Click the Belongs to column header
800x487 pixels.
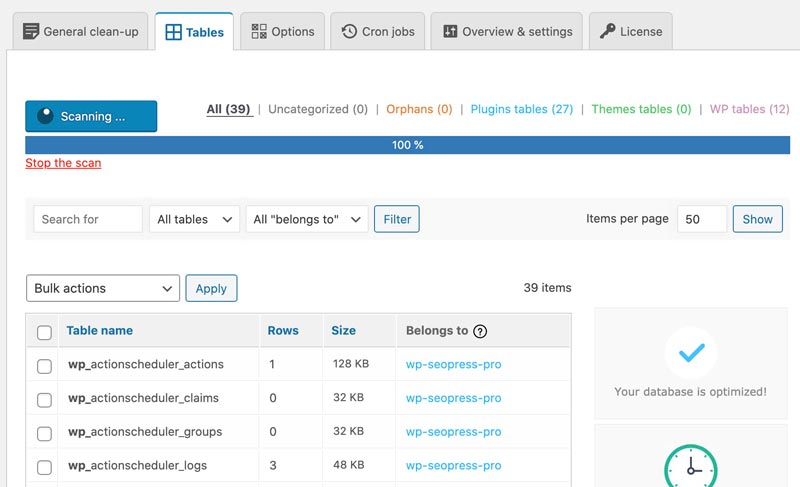(x=437, y=330)
